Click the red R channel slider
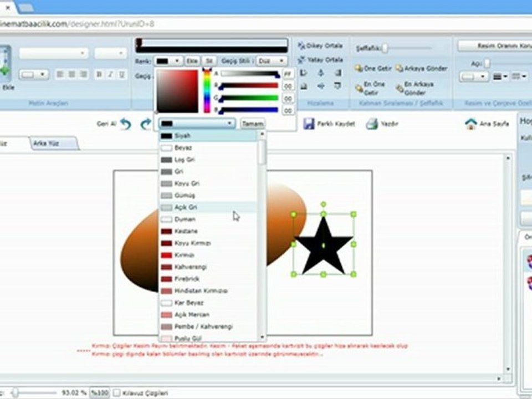Viewport: 532px width, 399px height. (249, 86)
